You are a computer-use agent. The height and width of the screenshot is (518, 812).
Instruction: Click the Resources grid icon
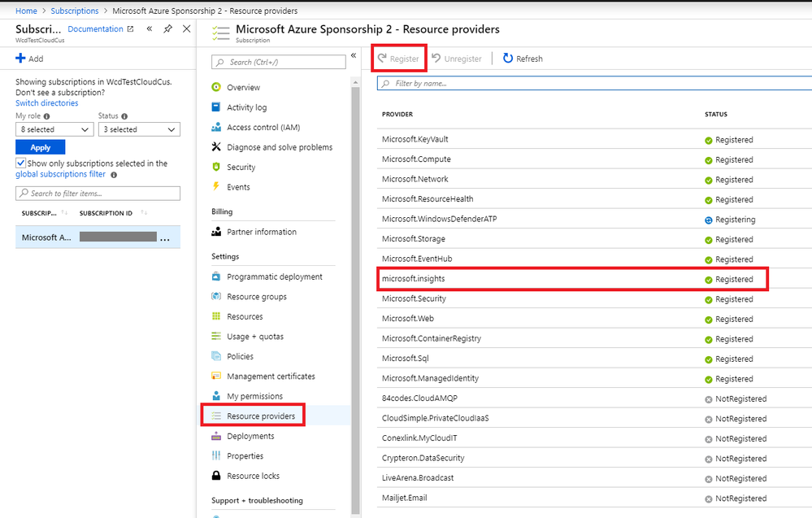[x=216, y=316]
